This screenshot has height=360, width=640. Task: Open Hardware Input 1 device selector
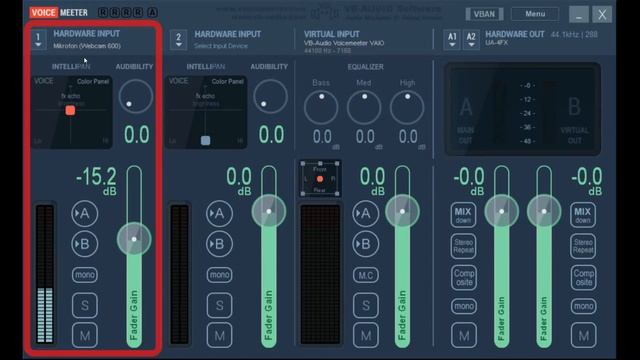(x=38, y=40)
